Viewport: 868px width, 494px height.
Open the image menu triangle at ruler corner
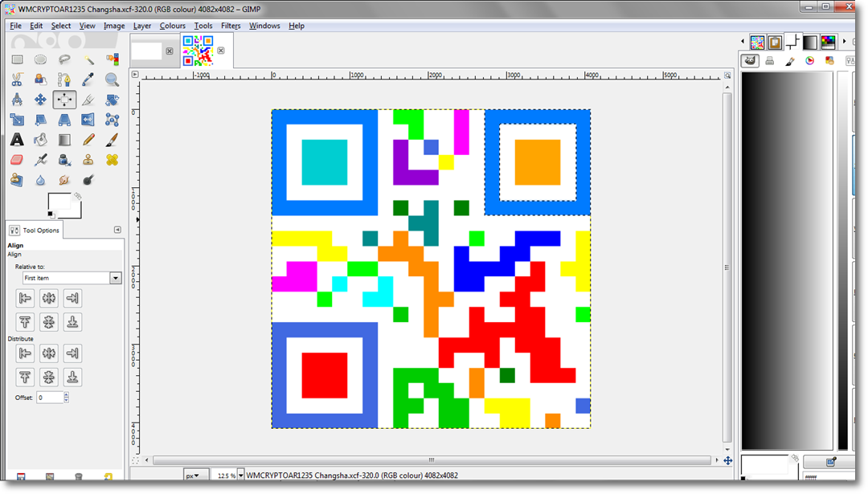click(x=135, y=74)
